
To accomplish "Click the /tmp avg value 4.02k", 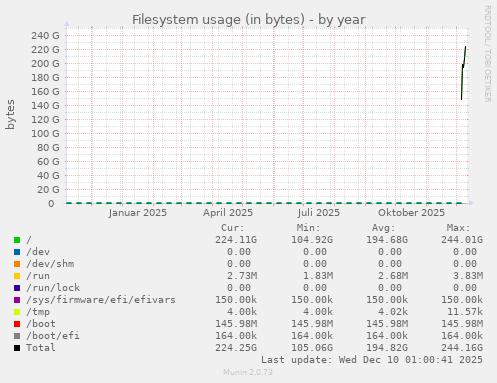I will pyautogui.click(x=393, y=312).
